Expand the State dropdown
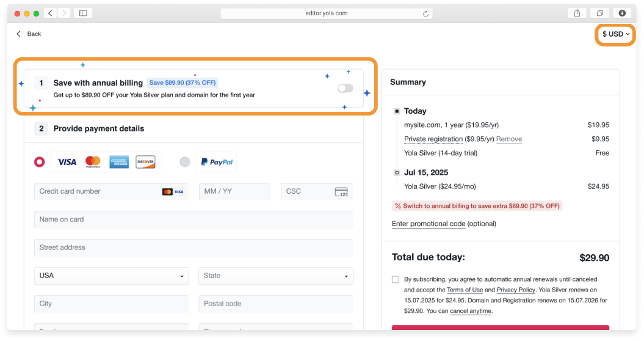This screenshot has width=644, height=341. click(275, 276)
